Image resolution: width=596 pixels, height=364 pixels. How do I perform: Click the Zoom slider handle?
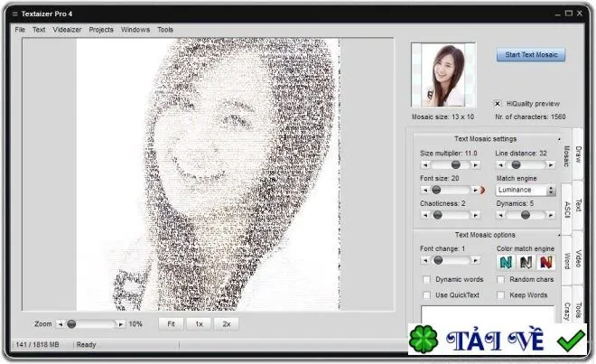pyautogui.click(x=71, y=324)
